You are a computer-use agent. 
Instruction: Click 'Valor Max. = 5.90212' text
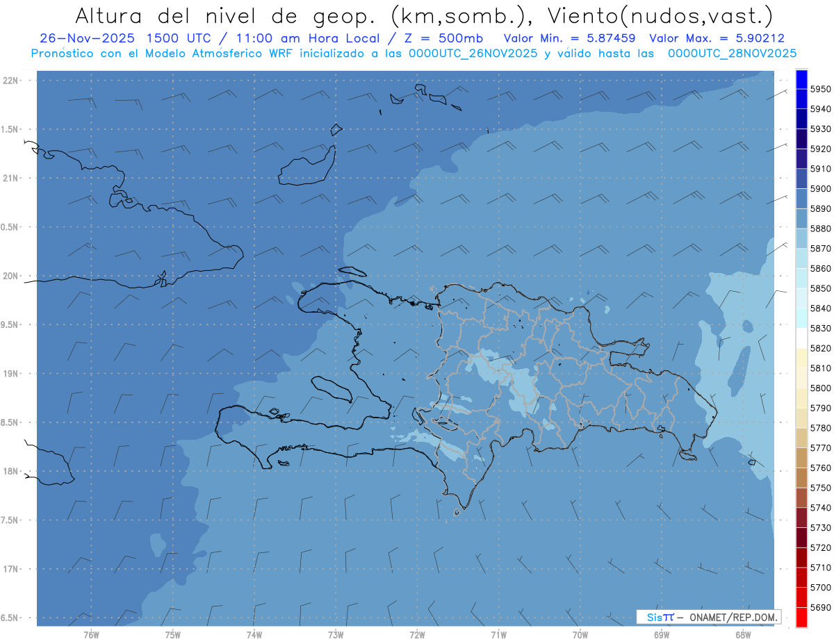[717, 38]
